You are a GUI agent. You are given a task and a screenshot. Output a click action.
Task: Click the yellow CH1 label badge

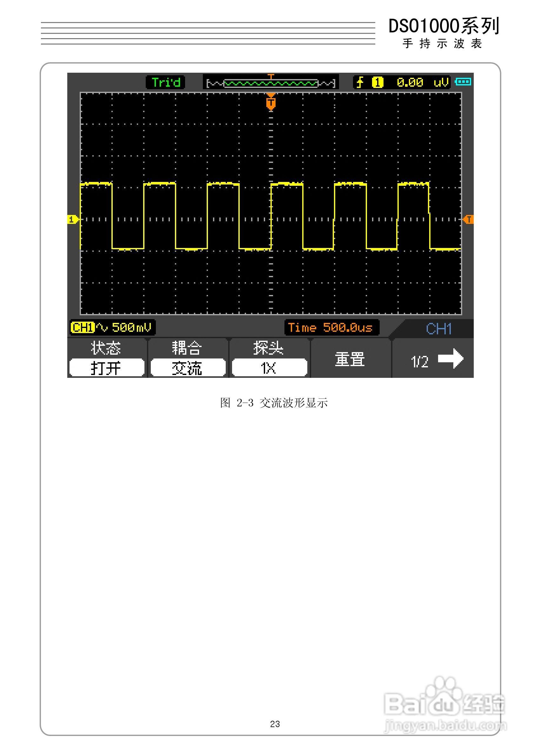point(83,328)
